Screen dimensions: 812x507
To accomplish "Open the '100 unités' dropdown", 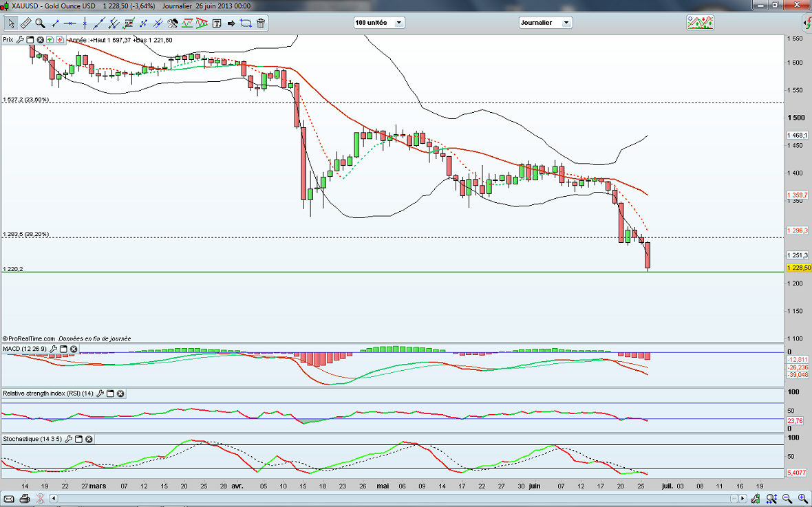I will pyautogui.click(x=378, y=23).
